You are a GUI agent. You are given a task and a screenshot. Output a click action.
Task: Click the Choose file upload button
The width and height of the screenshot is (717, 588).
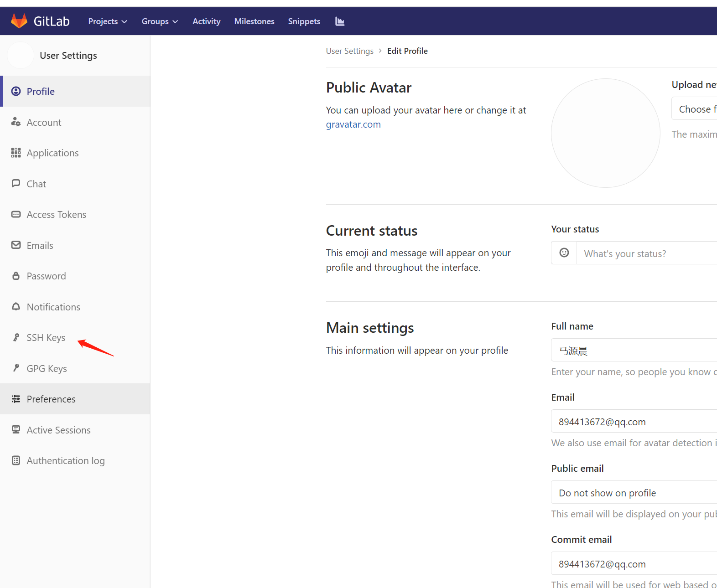pyautogui.click(x=694, y=109)
